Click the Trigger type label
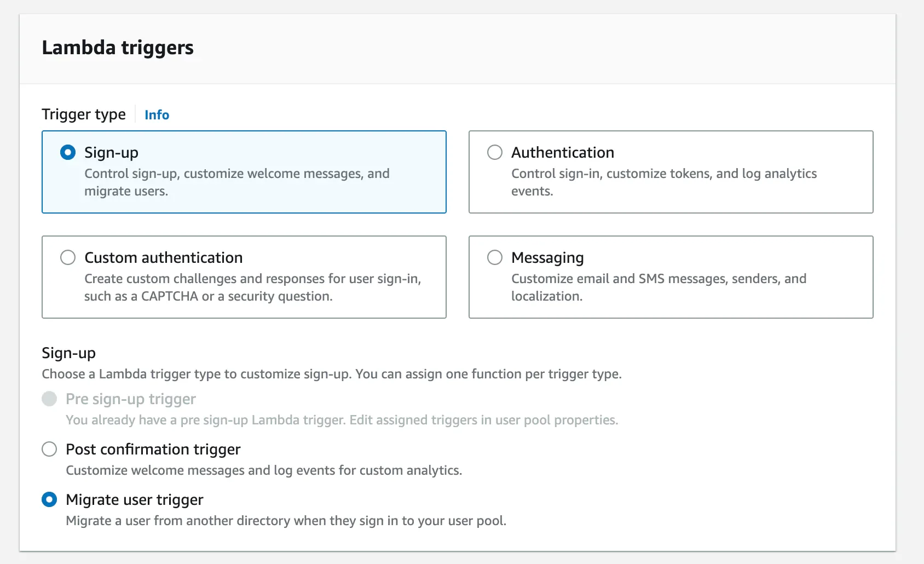Image resolution: width=924 pixels, height=564 pixels. pos(83,114)
